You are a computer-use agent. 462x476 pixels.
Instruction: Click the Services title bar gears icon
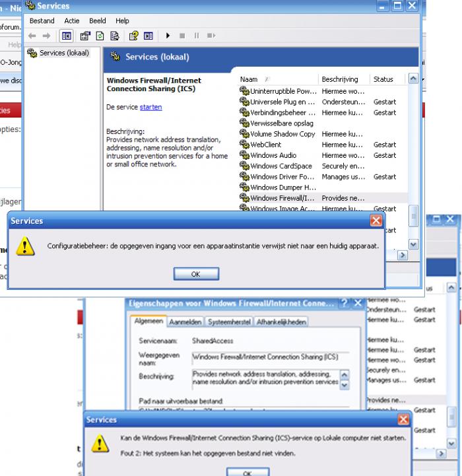click(30, 5)
